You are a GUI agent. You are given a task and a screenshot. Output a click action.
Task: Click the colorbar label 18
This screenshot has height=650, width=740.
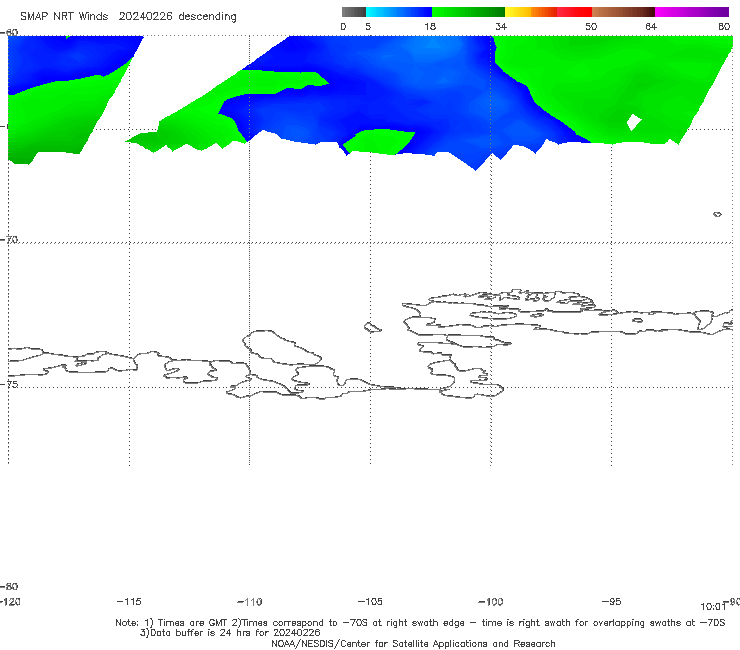coord(430,26)
